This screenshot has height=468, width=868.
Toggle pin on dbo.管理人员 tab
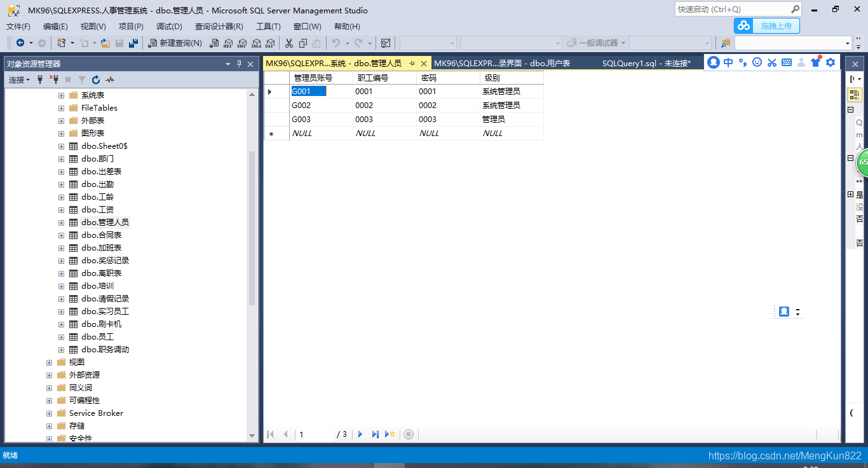(x=412, y=63)
